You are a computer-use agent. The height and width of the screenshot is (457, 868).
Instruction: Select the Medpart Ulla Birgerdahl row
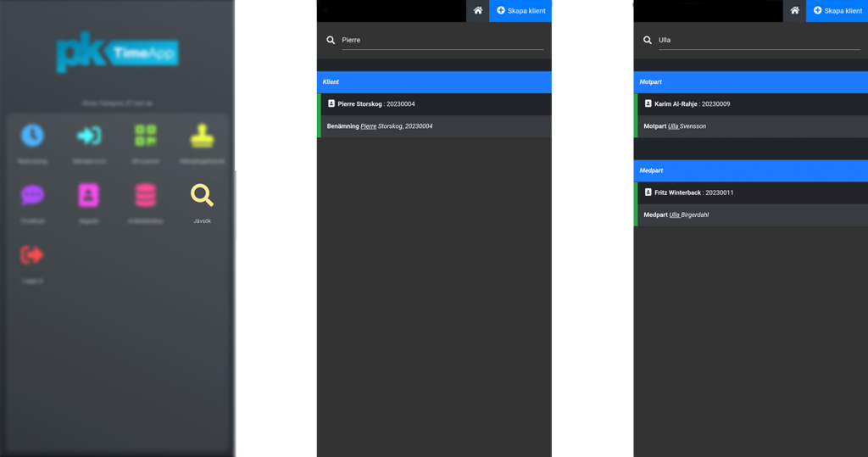pos(751,215)
